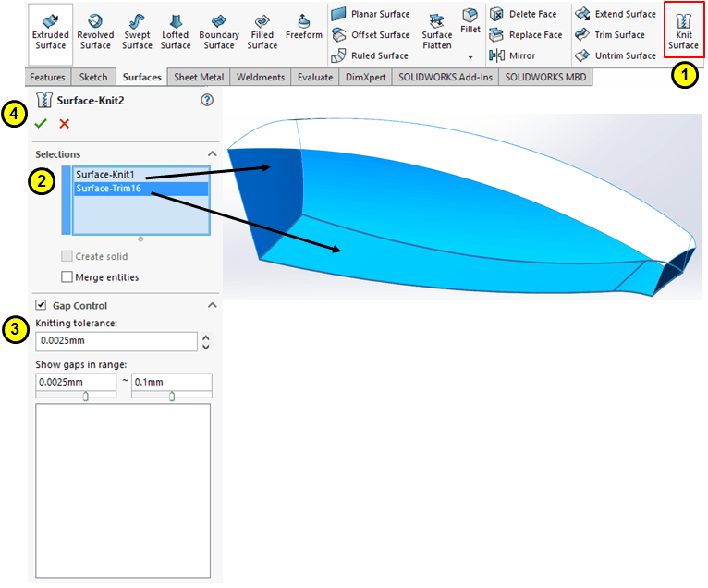Click the minimum gap range slider

[85, 397]
